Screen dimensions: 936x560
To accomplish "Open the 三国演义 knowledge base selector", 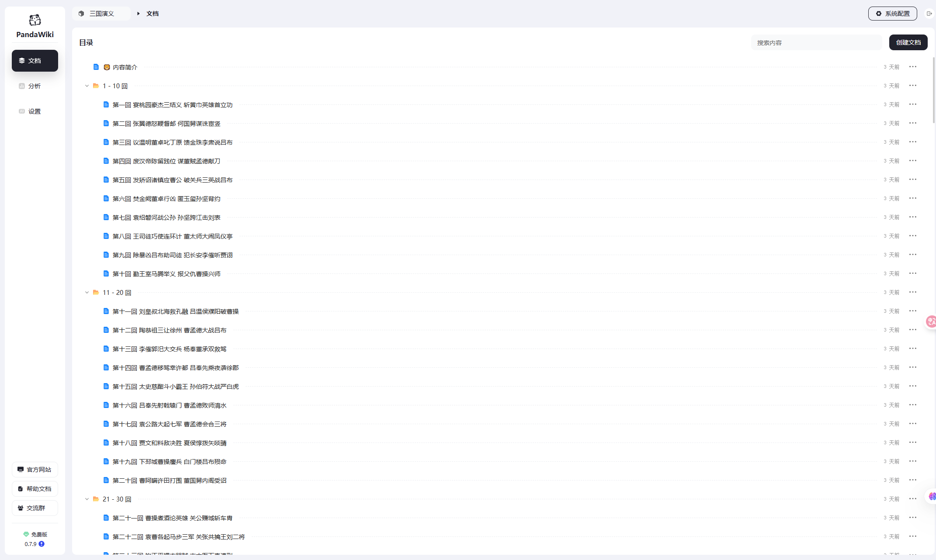I will point(101,14).
